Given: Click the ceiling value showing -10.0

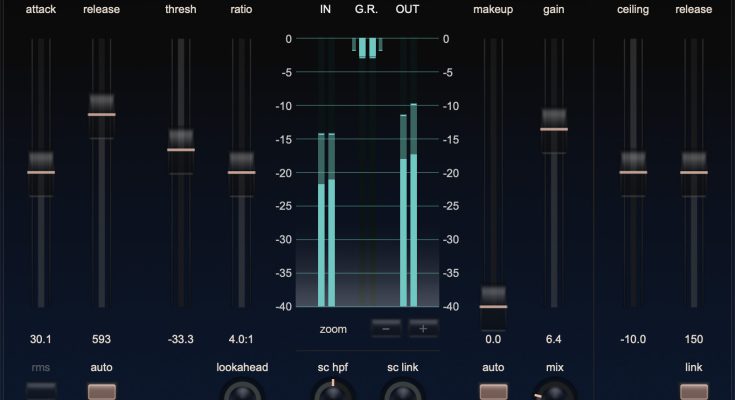Looking at the screenshot, I should (633, 340).
